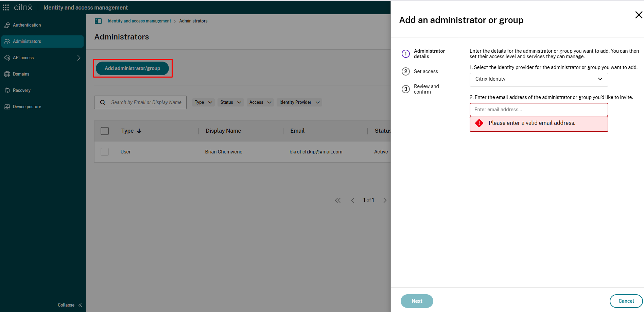The width and height of the screenshot is (644, 312).
Task: Select the checkbox for Brian Chemweno's row
Action: click(x=104, y=152)
